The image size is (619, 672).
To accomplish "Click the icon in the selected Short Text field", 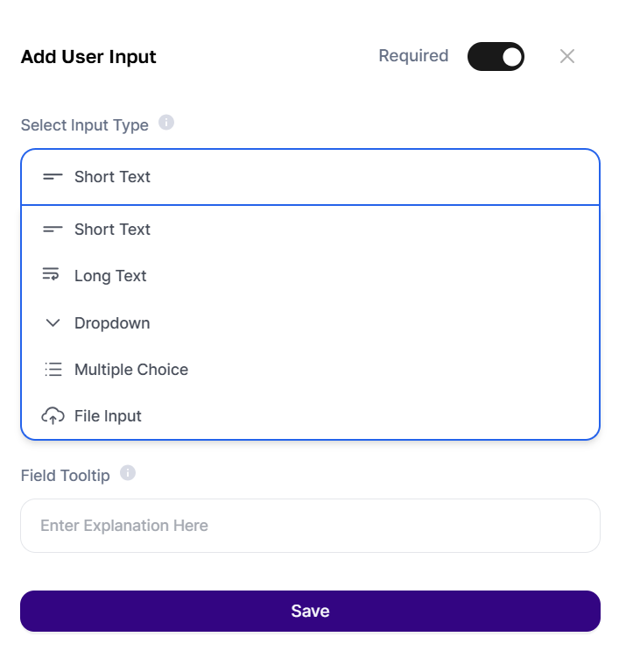I will (x=53, y=177).
